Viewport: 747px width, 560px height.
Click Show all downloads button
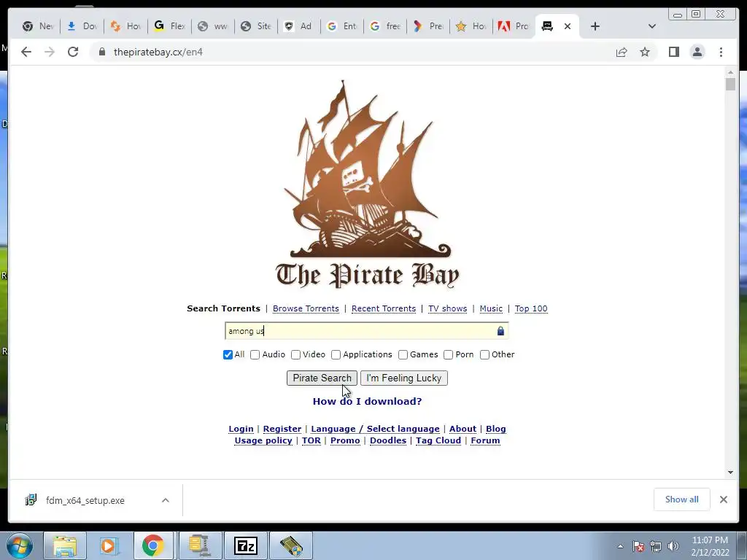682,499
